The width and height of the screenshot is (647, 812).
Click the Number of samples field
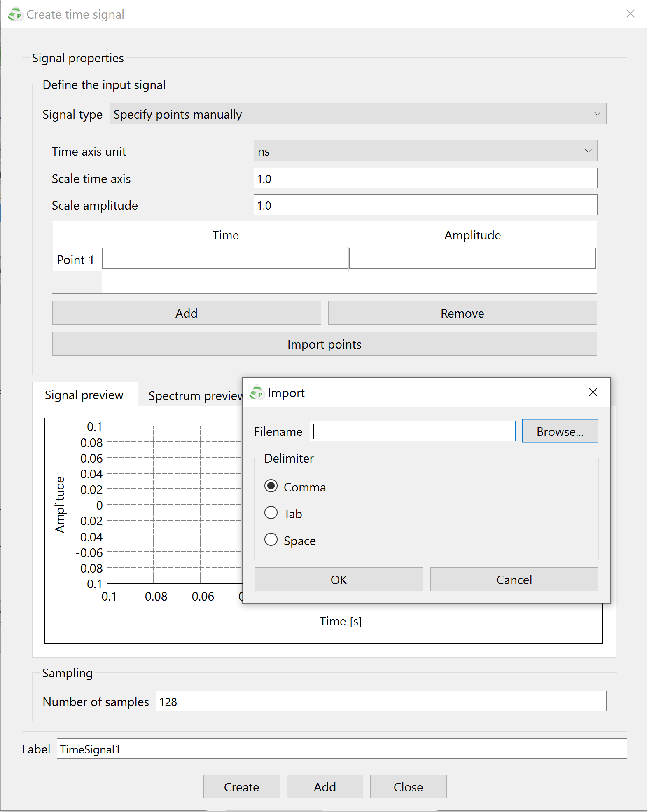(381, 701)
